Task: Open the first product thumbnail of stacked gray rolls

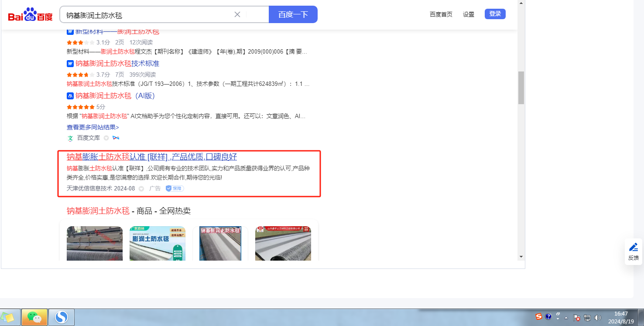Action: click(95, 243)
